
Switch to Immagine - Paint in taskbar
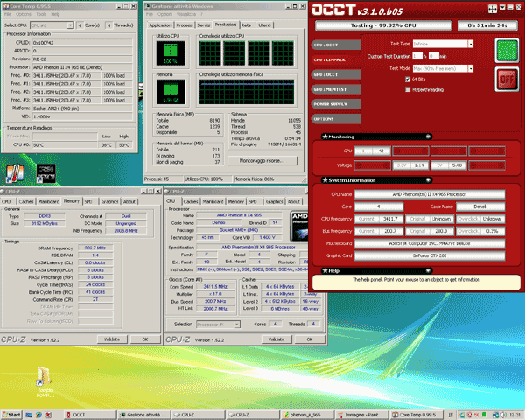pos(362,415)
